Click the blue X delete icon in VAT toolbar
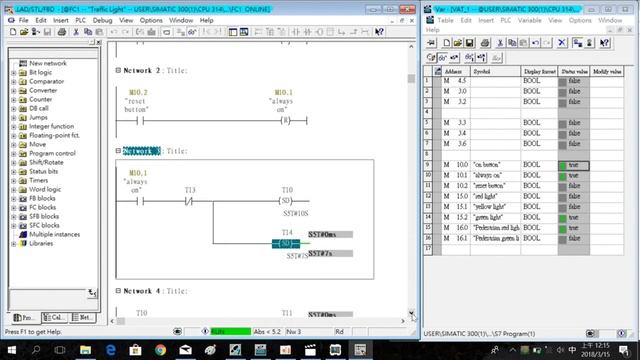 (562, 42)
